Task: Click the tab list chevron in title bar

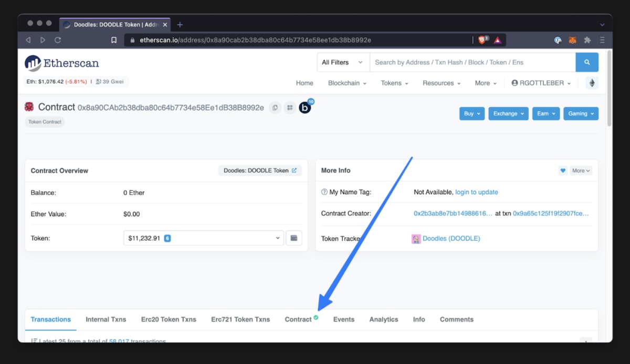Action: tap(602, 25)
